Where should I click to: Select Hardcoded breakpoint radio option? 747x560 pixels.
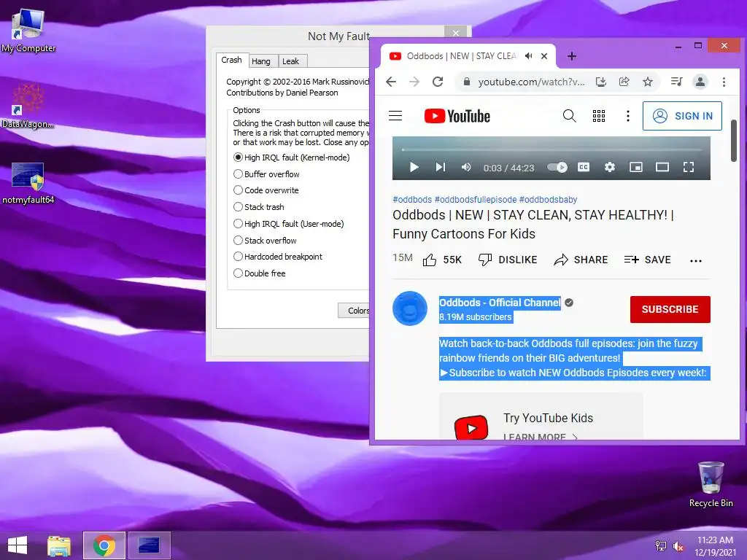pos(278,257)
